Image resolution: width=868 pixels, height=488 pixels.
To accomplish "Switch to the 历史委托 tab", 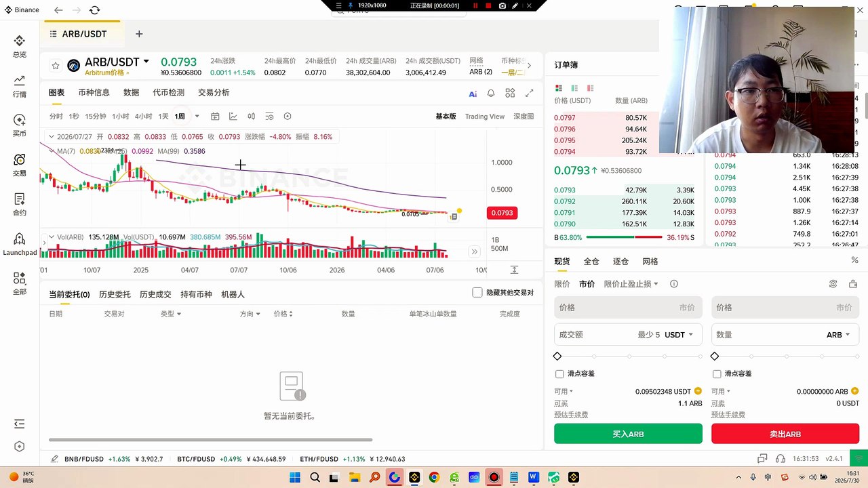I will [x=115, y=294].
